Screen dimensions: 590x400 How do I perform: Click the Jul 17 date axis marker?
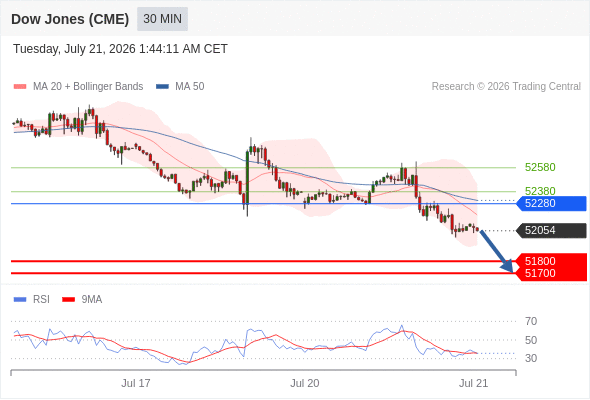(x=136, y=383)
